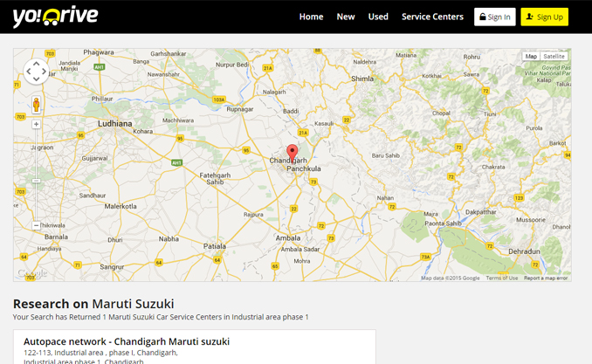Click the Nahan label on map
The width and height of the screenshot is (592, 364).
pyautogui.click(x=385, y=198)
